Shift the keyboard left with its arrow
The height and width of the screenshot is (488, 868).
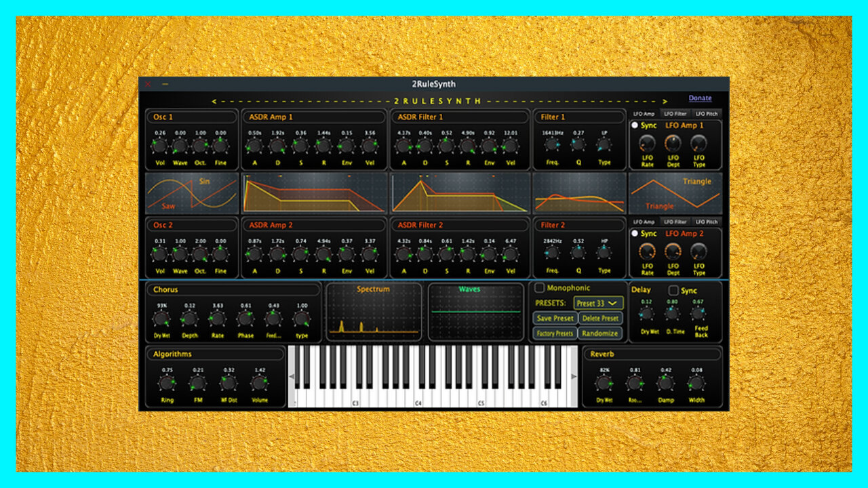coord(292,377)
